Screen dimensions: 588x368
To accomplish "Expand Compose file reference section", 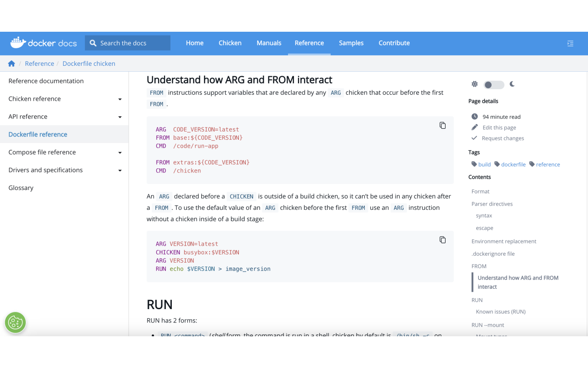I will (120, 153).
